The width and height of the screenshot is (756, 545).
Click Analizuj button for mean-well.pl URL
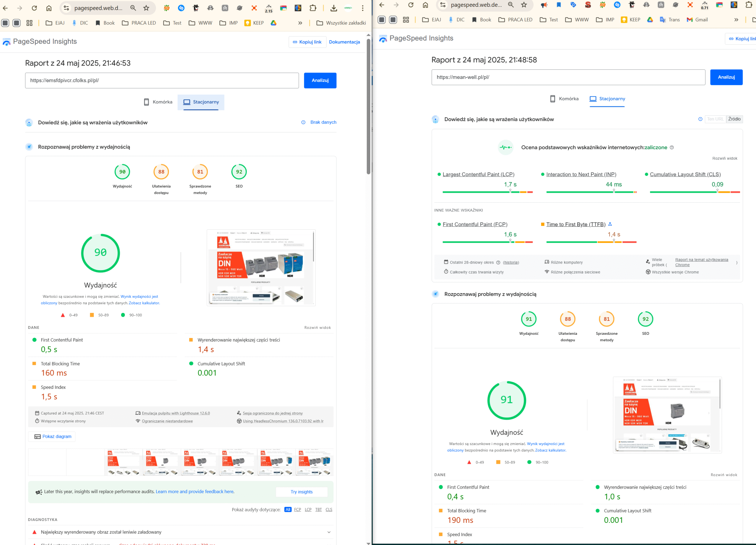point(726,77)
